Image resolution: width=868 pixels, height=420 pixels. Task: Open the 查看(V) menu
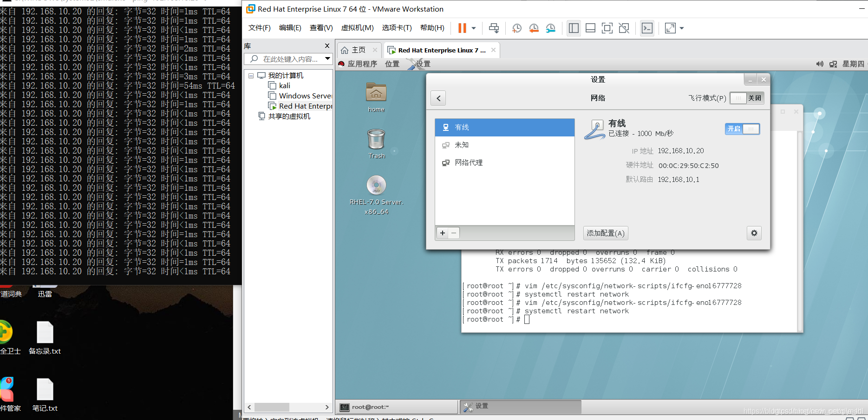(321, 28)
